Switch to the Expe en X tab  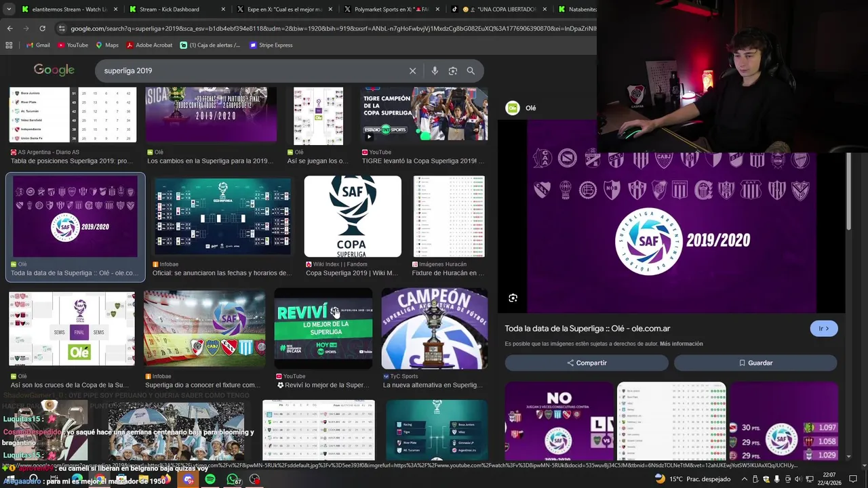(283, 9)
